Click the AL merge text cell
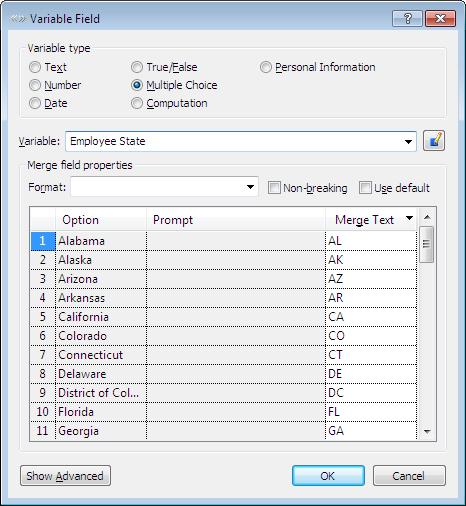 point(371,241)
